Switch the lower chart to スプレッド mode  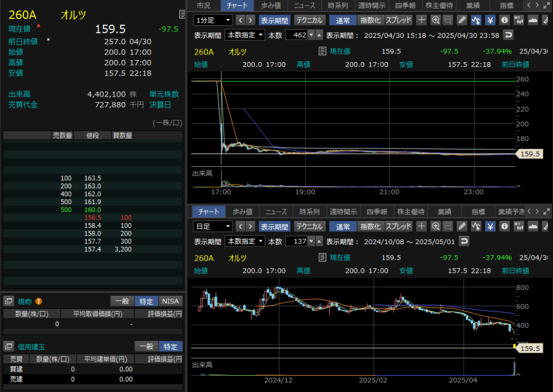point(399,226)
